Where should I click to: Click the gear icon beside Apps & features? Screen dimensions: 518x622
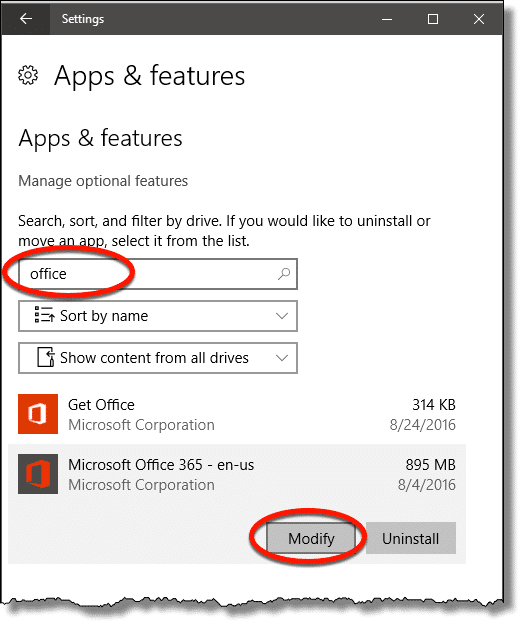[28, 75]
